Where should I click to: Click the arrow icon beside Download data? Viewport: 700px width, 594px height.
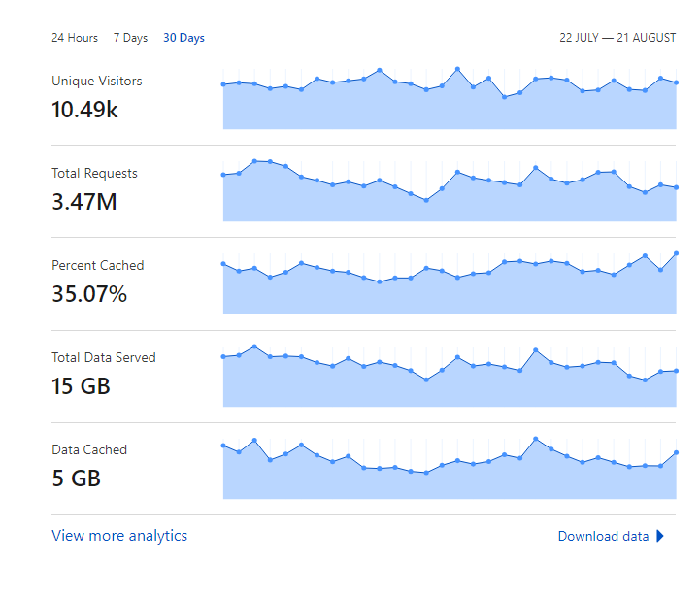660,536
